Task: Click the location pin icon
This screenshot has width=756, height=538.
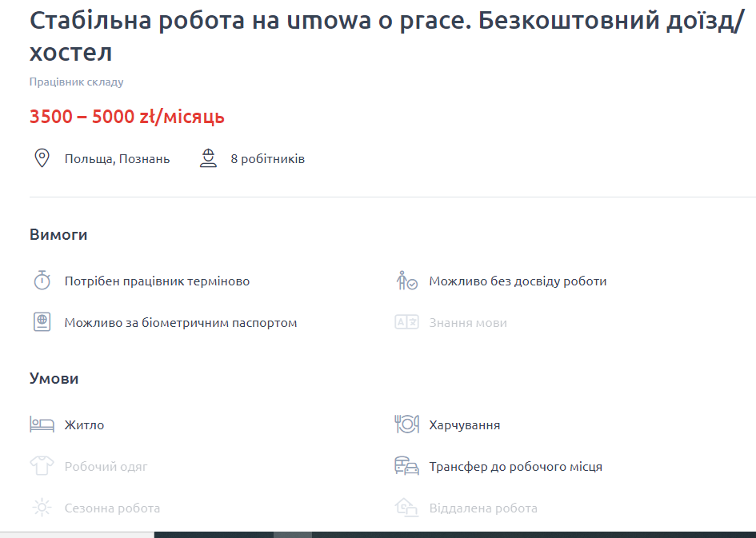Action: click(44, 157)
